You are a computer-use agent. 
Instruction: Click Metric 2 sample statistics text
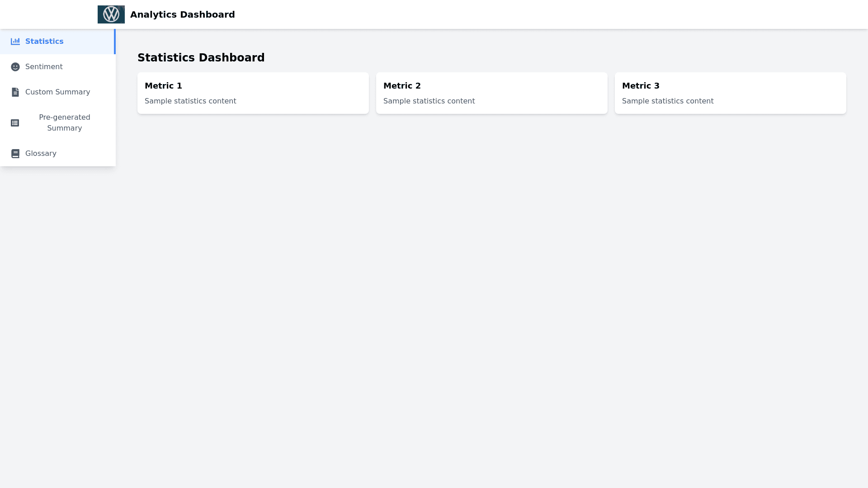click(429, 101)
